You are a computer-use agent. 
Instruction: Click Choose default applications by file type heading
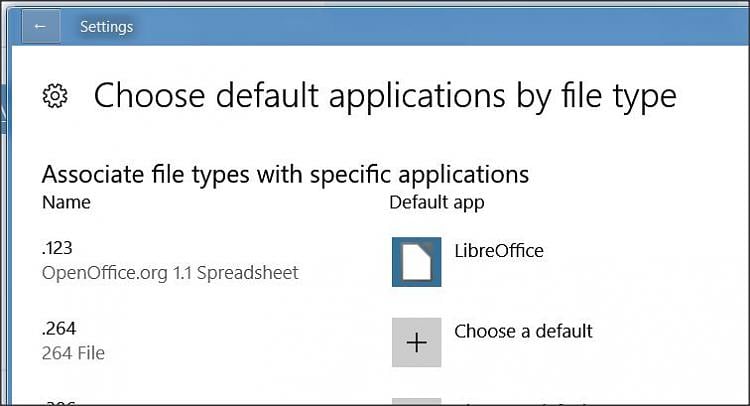click(385, 96)
